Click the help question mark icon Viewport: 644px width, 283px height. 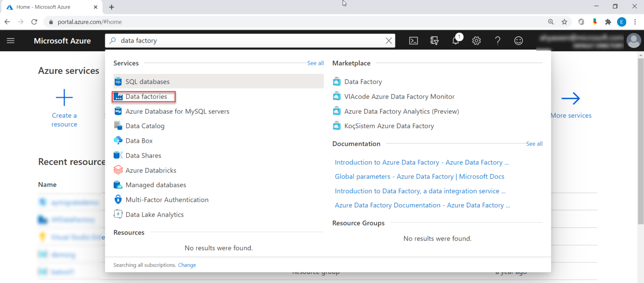(x=497, y=40)
